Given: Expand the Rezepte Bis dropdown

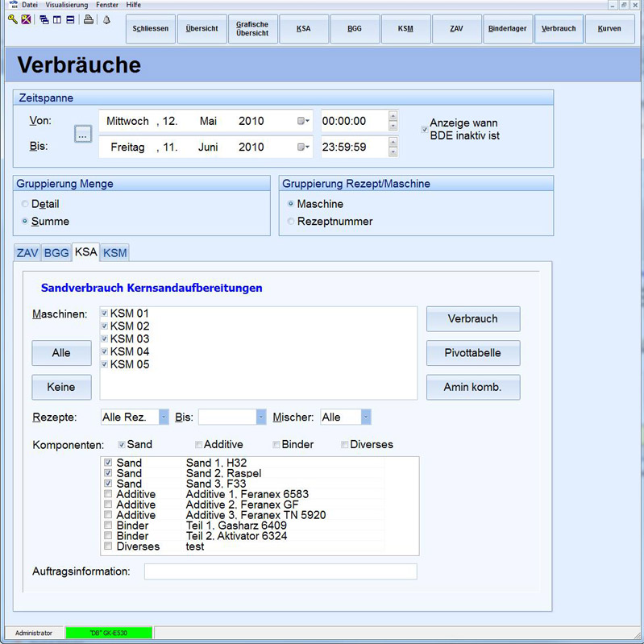Looking at the screenshot, I should click(261, 417).
